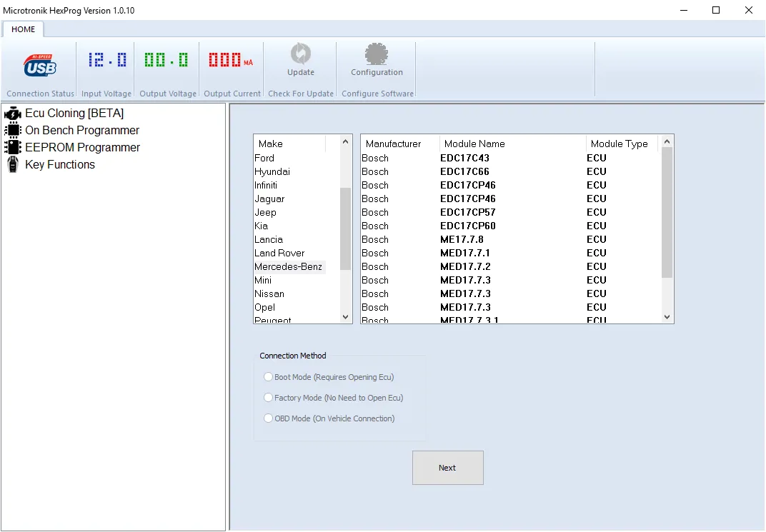This screenshot has height=532, width=766.
Task: Select Mercedes-Benz in Make list
Action: [289, 267]
